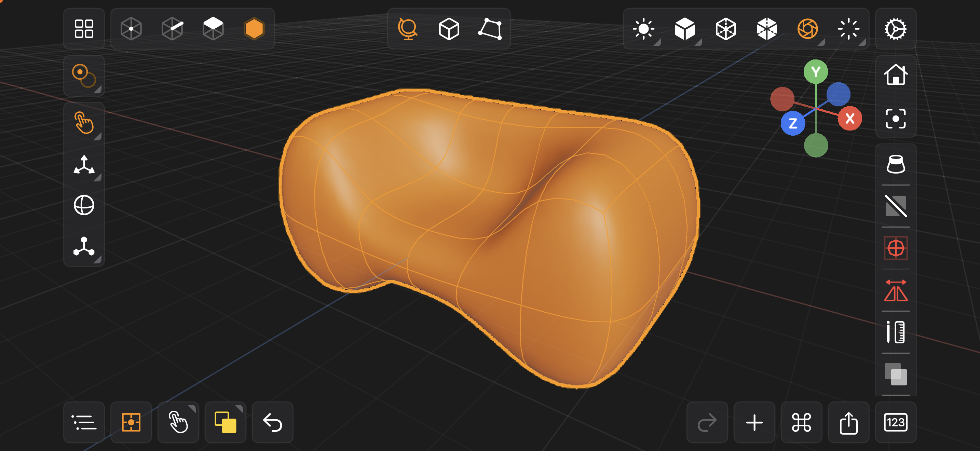Open the yellow overlapping squares tool
The height and width of the screenshot is (451, 980).
point(225,422)
